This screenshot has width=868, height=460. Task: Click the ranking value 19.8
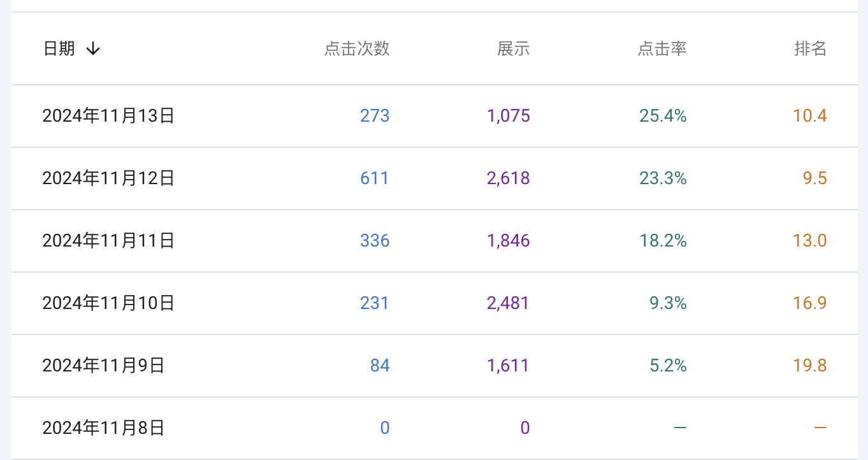point(810,366)
